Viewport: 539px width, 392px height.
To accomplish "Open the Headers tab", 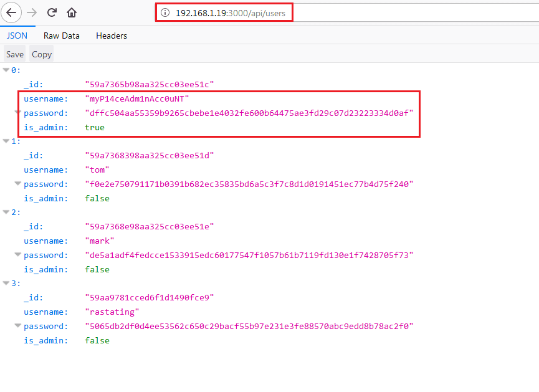I will (x=112, y=36).
